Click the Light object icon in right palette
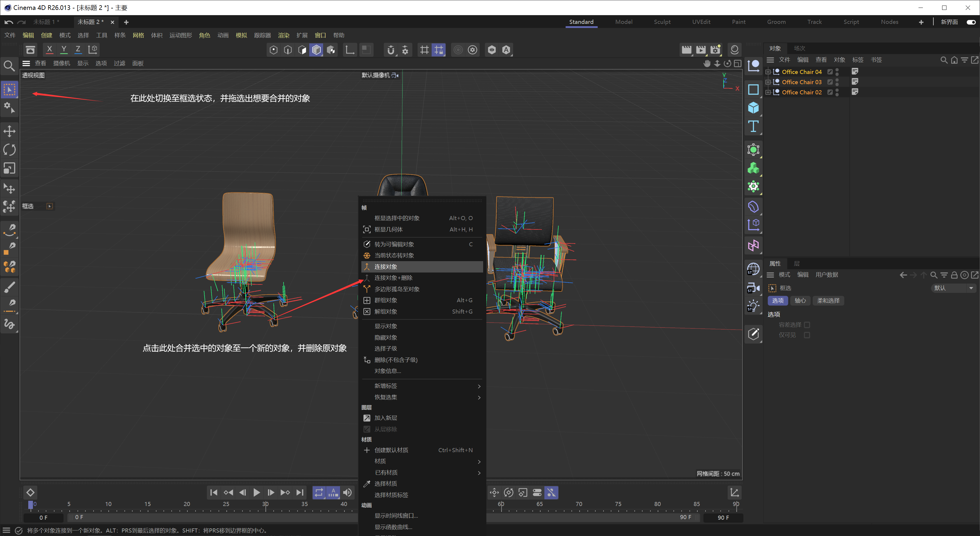This screenshot has width=980, height=536. (753, 306)
